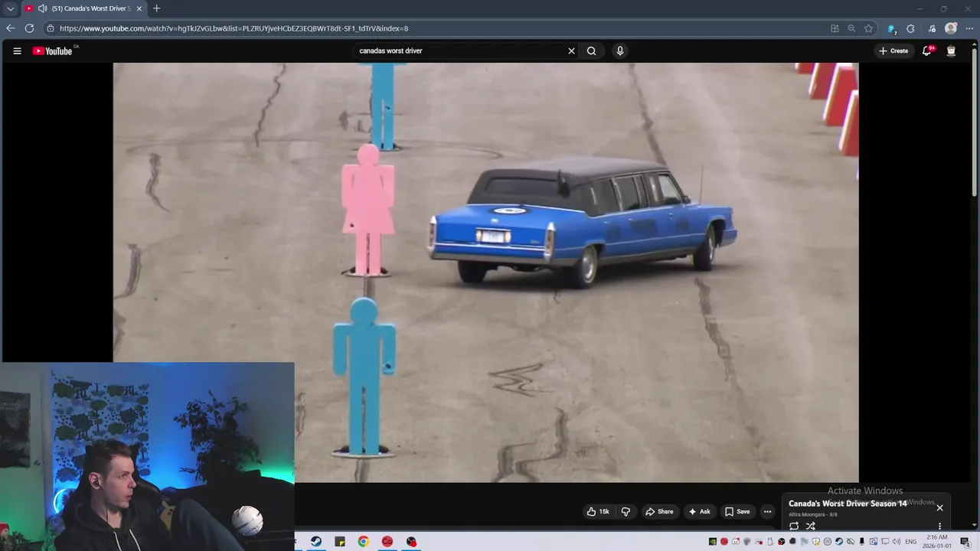Open the playlist panel options menu

point(939,526)
